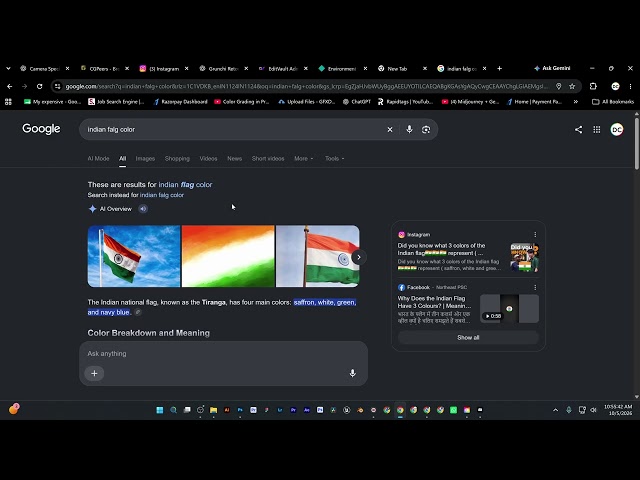Screen dimensions: 640x480
Task: Expand the Tools dropdown
Action: click(334, 158)
